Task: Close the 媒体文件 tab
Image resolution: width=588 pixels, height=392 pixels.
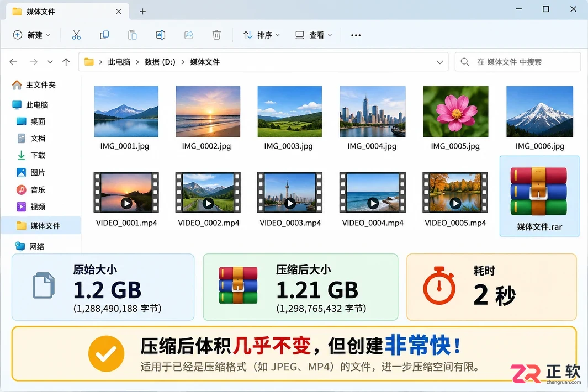Action: point(119,12)
